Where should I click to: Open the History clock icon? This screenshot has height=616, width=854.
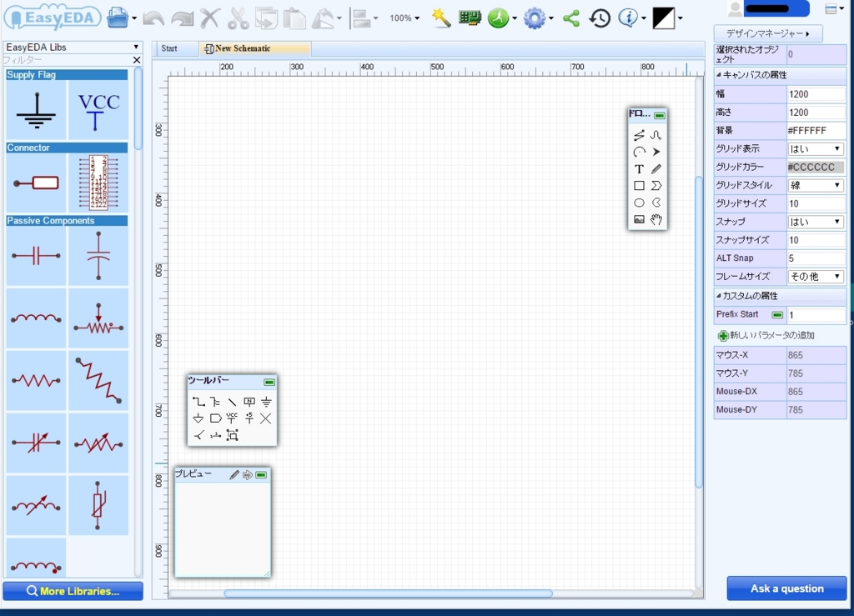pos(600,18)
